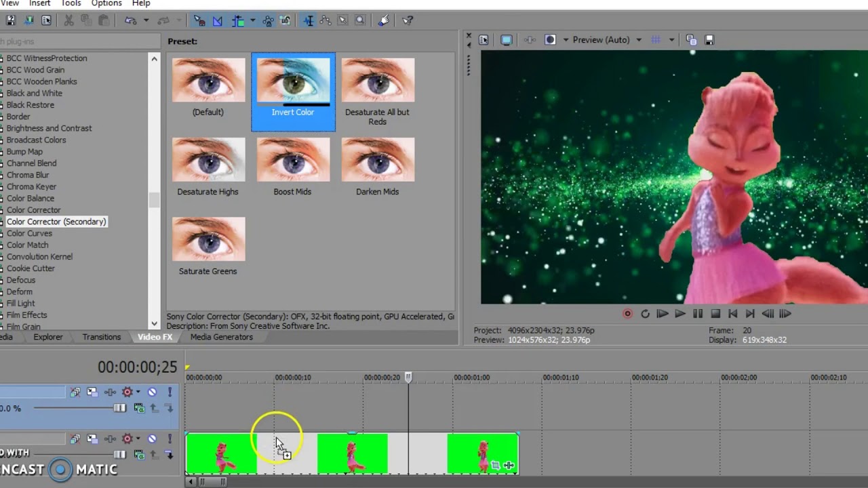Image resolution: width=868 pixels, height=488 pixels.
Task: Switch to the Transitions tab
Action: pos(102,337)
